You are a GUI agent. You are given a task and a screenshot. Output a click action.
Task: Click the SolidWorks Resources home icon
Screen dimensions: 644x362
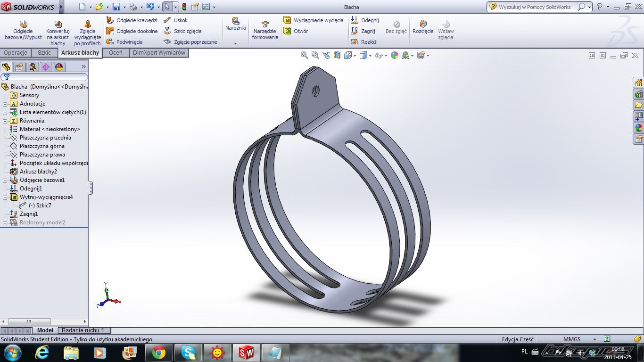tap(638, 82)
